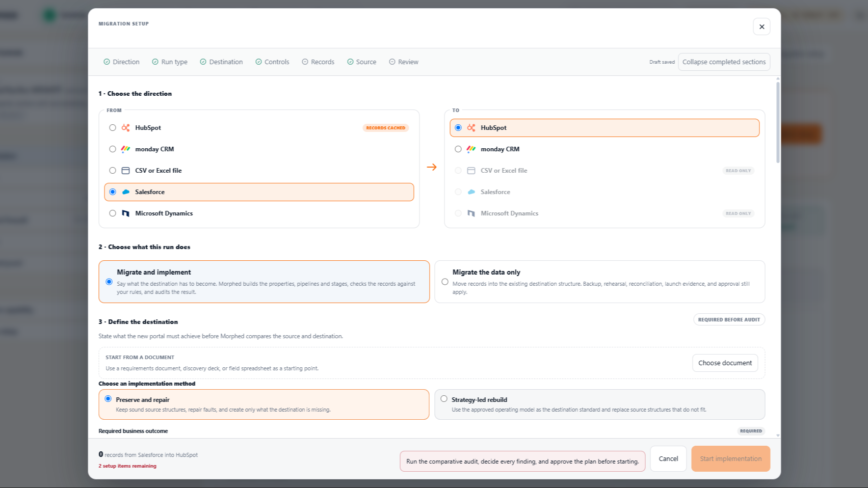Click the START FROM A DOCUMENT label
The height and width of the screenshot is (488, 868).
(x=140, y=358)
